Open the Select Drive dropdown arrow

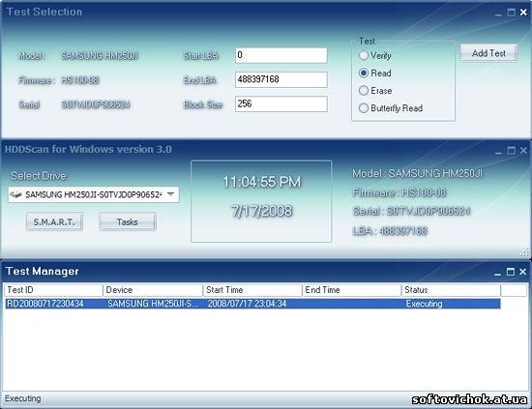pos(171,194)
